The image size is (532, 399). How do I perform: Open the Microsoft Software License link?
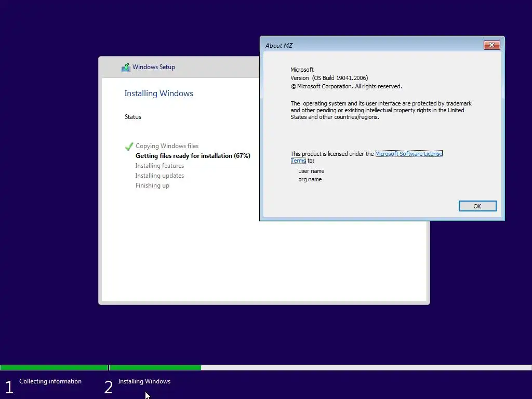coord(409,154)
